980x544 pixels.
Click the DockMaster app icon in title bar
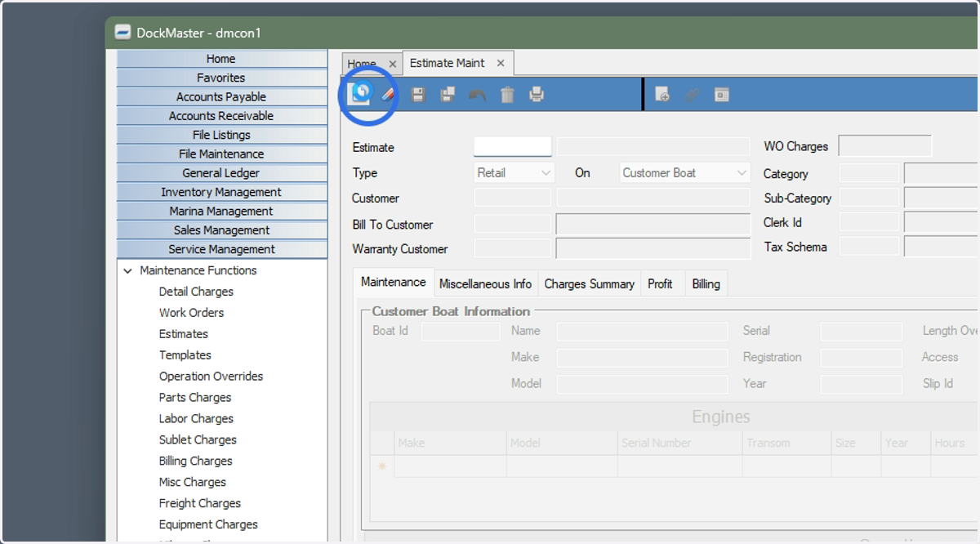(122, 33)
